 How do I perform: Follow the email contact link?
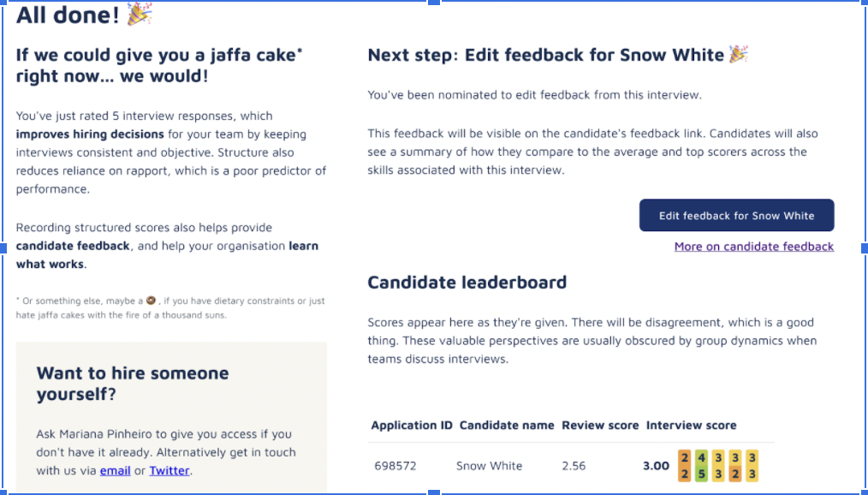[115, 470]
